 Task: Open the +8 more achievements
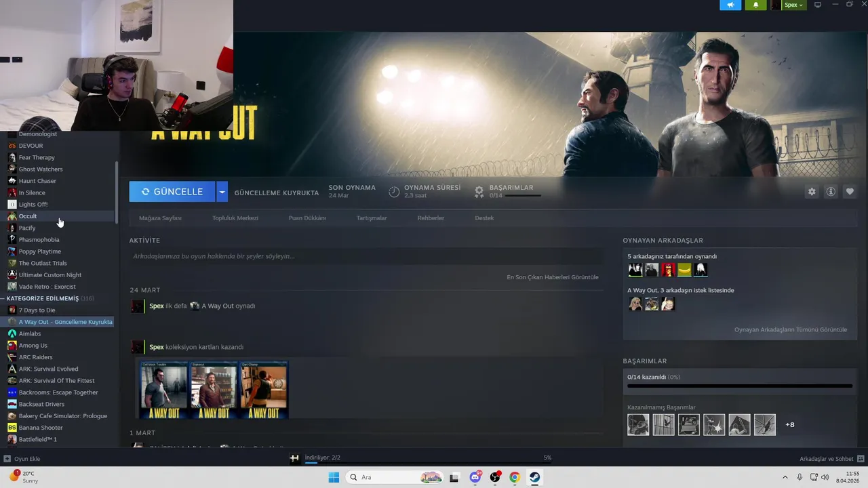790,425
